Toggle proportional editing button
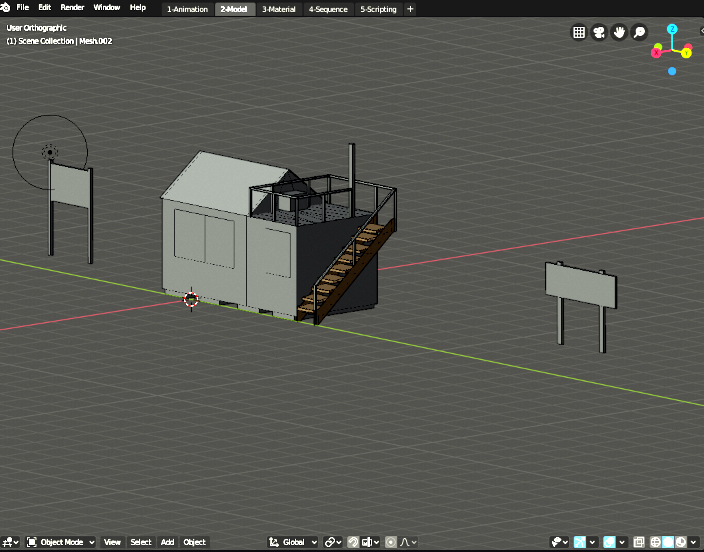This screenshot has height=552, width=704. click(x=391, y=542)
